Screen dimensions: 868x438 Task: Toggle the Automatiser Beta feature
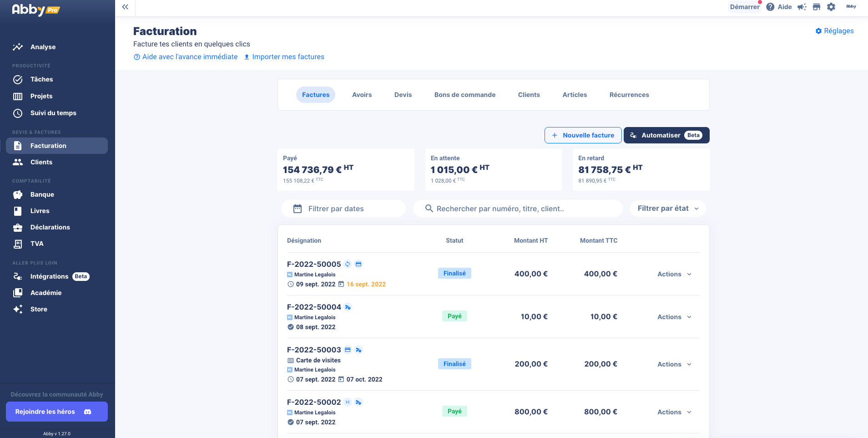tap(666, 135)
